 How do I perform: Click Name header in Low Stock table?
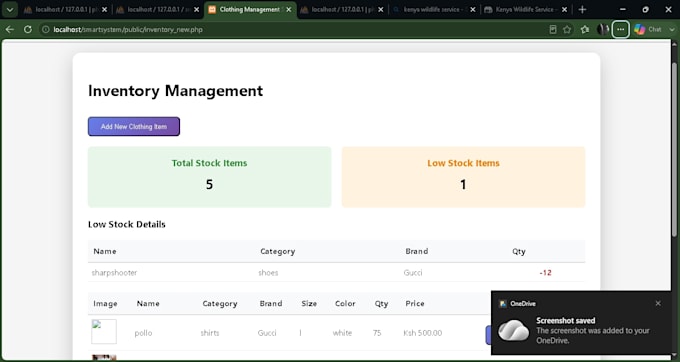(x=105, y=251)
